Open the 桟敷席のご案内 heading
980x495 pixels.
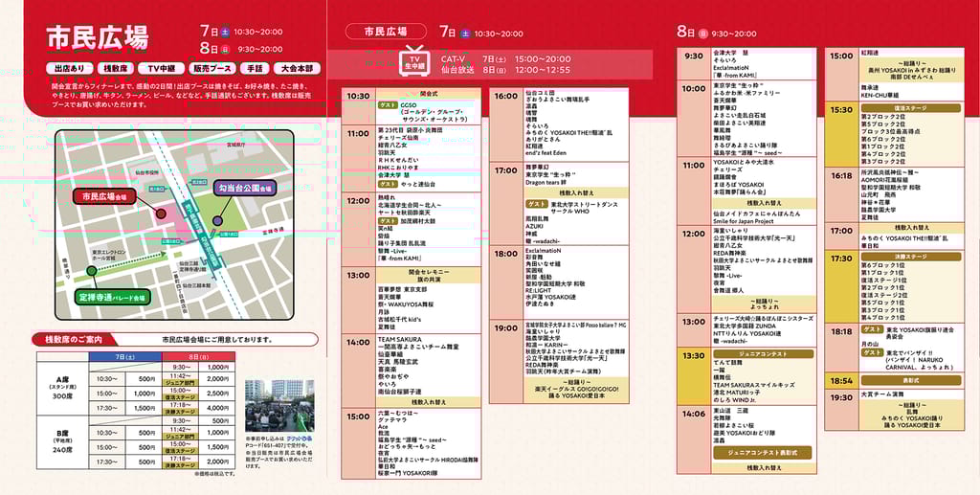(77, 339)
